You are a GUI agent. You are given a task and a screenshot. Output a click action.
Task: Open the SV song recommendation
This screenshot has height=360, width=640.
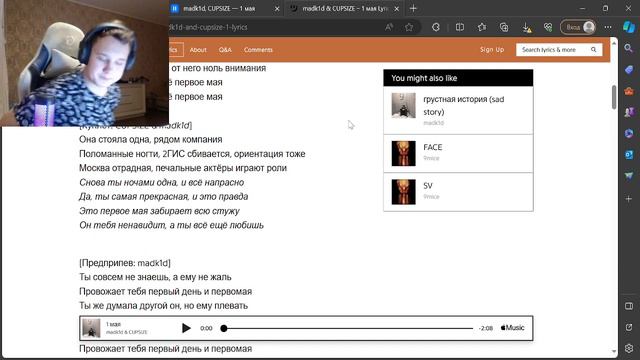(428, 186)
